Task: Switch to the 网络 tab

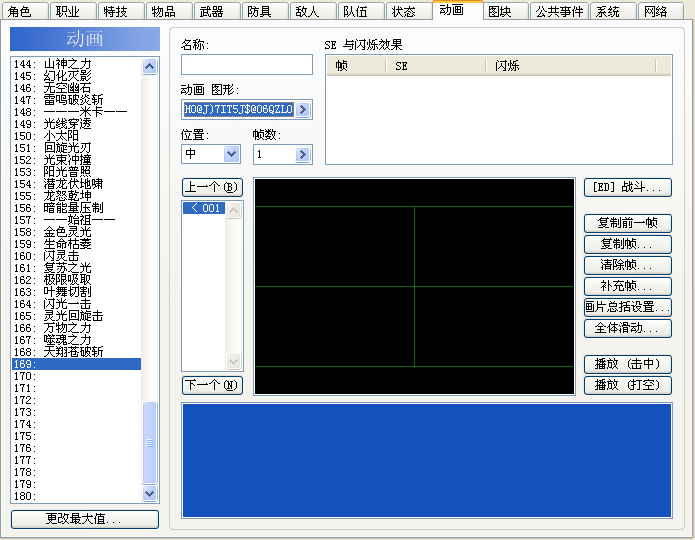Action: coord(661,11)
